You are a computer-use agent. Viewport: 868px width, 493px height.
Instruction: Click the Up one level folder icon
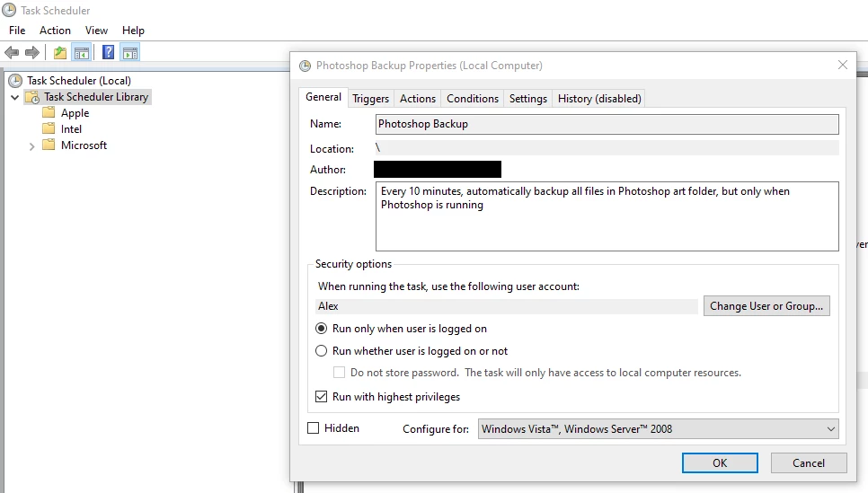point(60,53)
